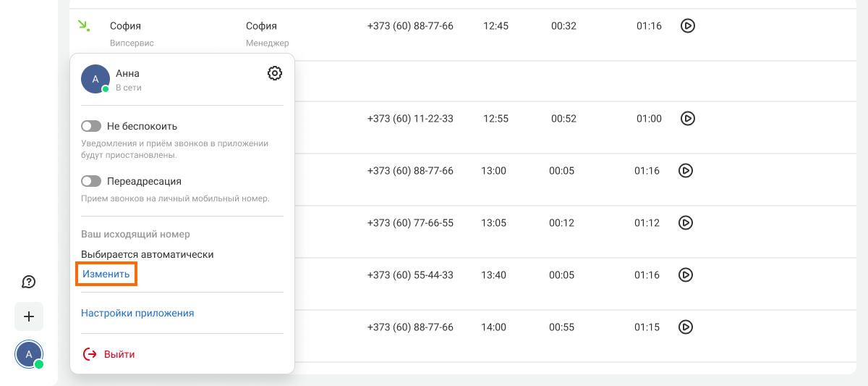Select phone number +373 (60) 55-44-33
The height and width of the screenshot is (386, 868).
[410, 275]
